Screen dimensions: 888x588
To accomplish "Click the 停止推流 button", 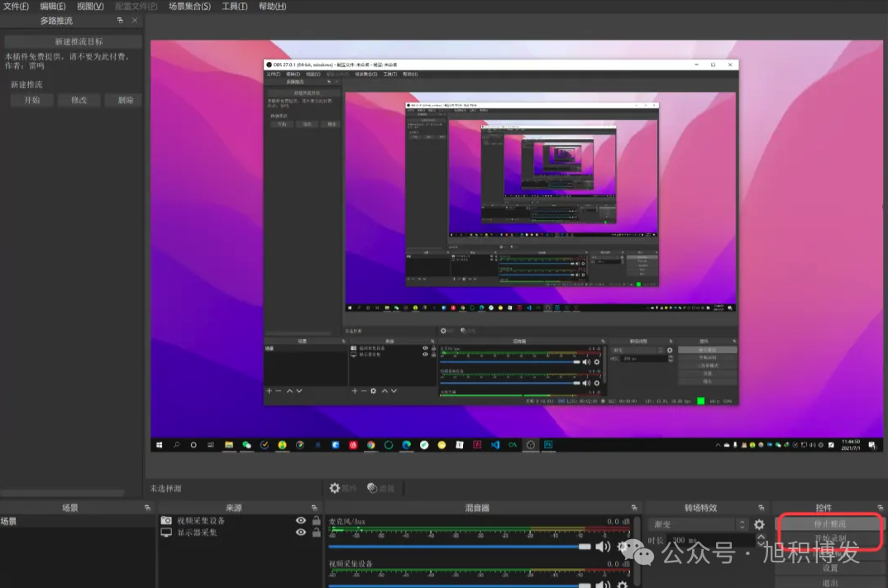I will pos(829,524).
